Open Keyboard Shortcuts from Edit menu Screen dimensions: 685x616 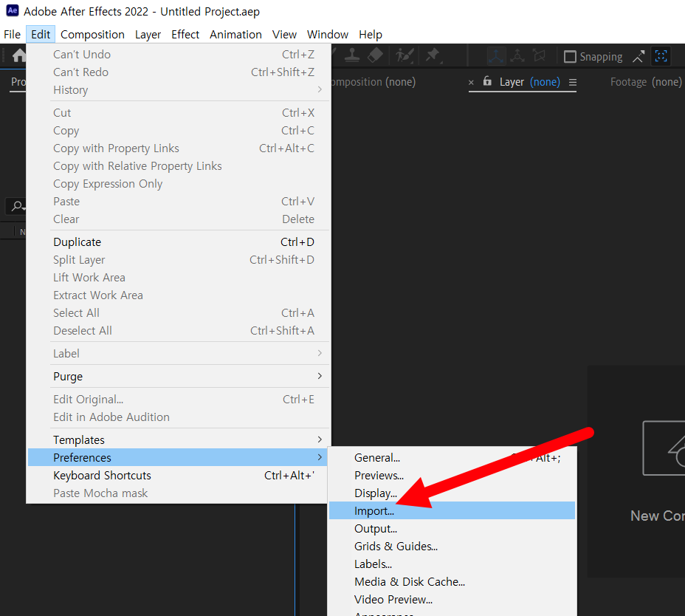[x=178, y=475]
